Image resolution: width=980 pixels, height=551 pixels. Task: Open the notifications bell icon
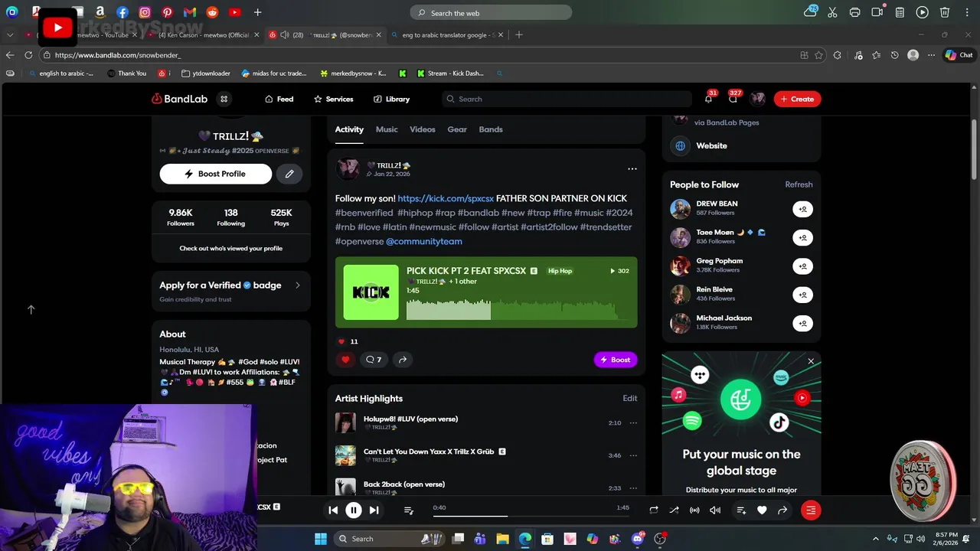(708, 99)
